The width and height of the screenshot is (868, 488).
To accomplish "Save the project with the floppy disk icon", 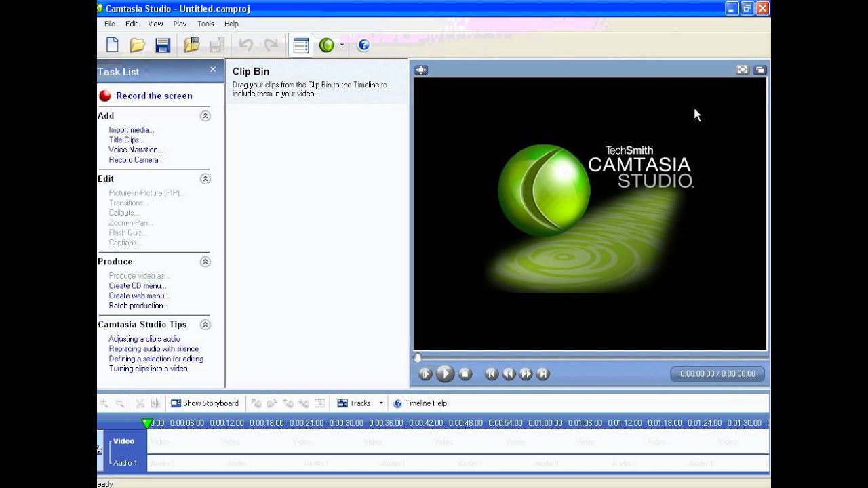I will pyautogui.click(x=163, y=45).
